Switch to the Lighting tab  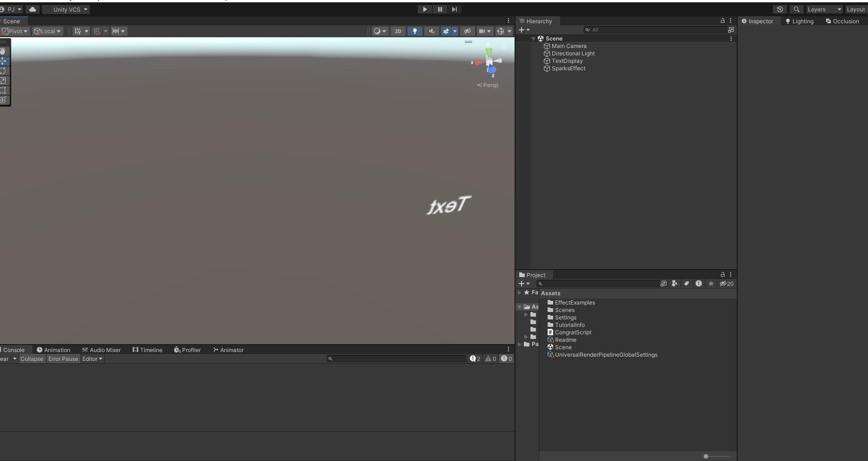pyautogui.click(x=799, y=21)
